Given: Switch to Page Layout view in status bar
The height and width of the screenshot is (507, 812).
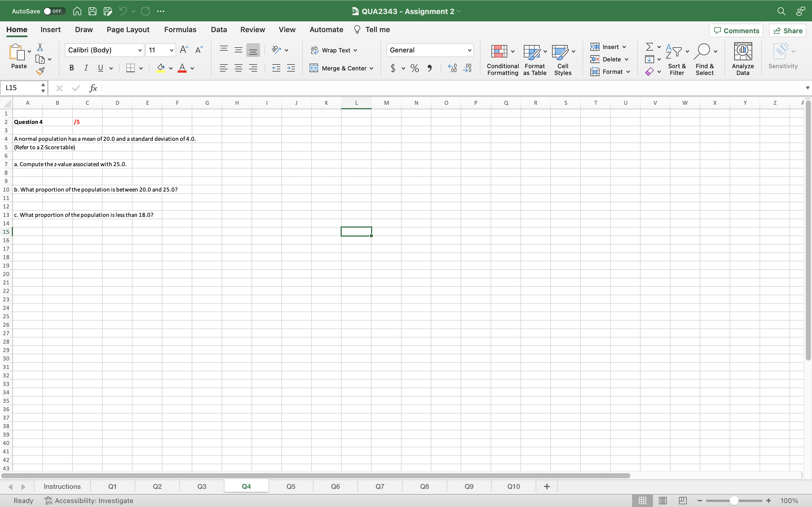Looking at the screenshot, I should coord(662,500).
